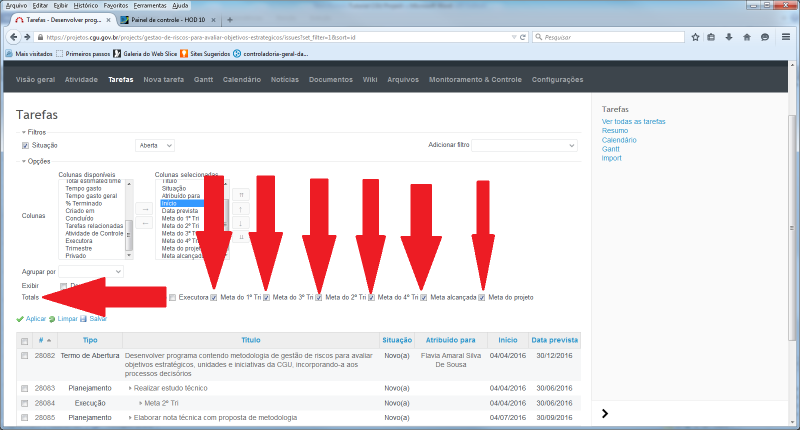
Task: Move selected column to top arrow
Action: click(240, 193)
